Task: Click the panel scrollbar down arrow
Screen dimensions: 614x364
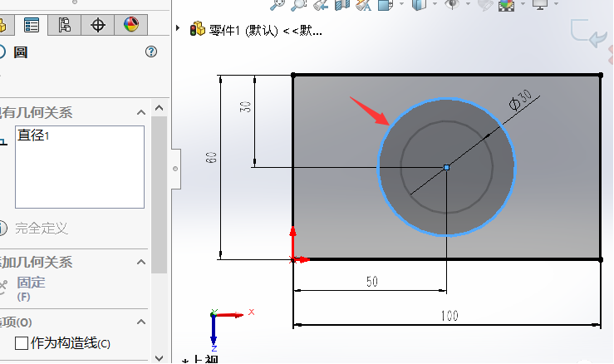Action: point(159,358)
